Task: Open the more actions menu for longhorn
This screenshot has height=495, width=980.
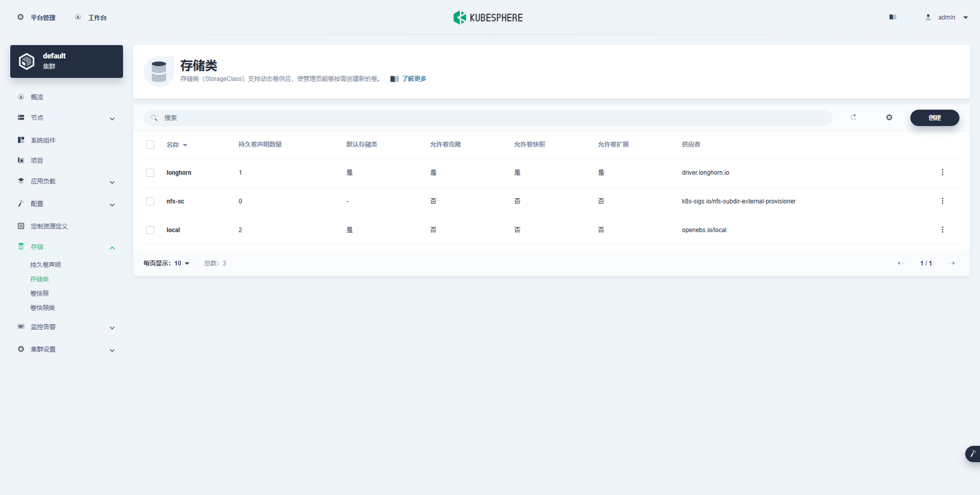Action: pos(942,173)
